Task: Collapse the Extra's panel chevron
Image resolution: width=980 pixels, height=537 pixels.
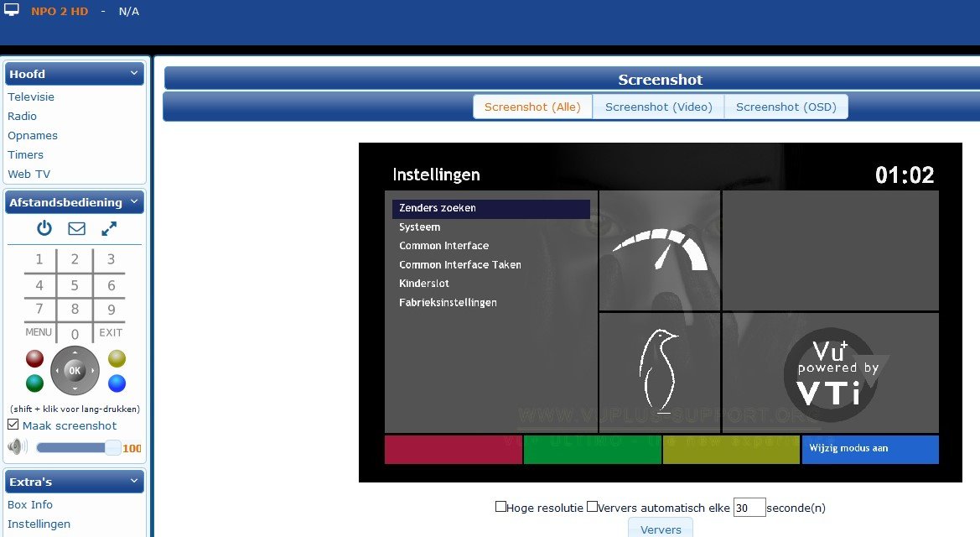Action: pyautogui.click(x=134, y=481)
